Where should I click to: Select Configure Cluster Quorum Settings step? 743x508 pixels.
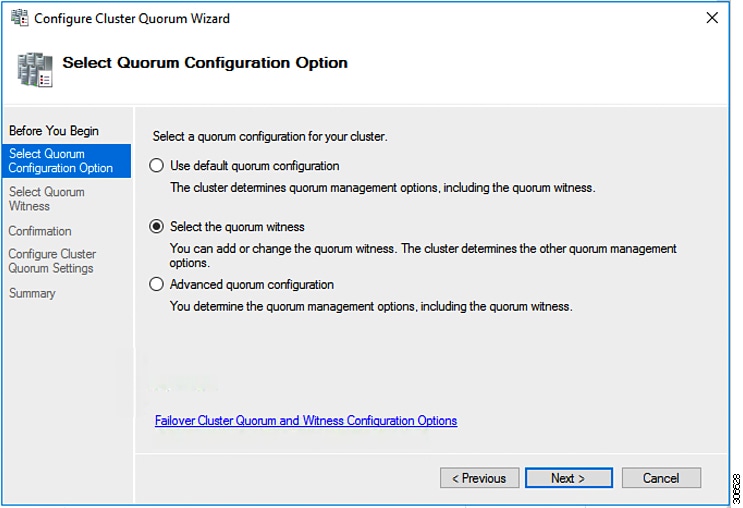(52, 261)
